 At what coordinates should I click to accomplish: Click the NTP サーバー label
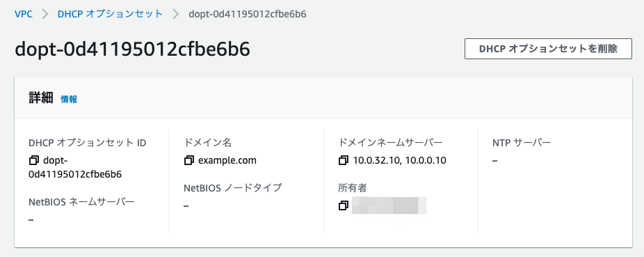click(522, 143)
